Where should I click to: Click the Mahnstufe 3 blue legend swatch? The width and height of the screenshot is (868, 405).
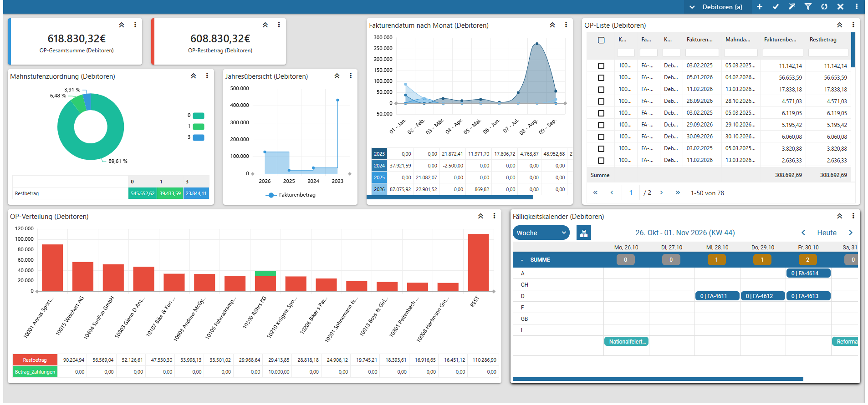pos(199,137)
